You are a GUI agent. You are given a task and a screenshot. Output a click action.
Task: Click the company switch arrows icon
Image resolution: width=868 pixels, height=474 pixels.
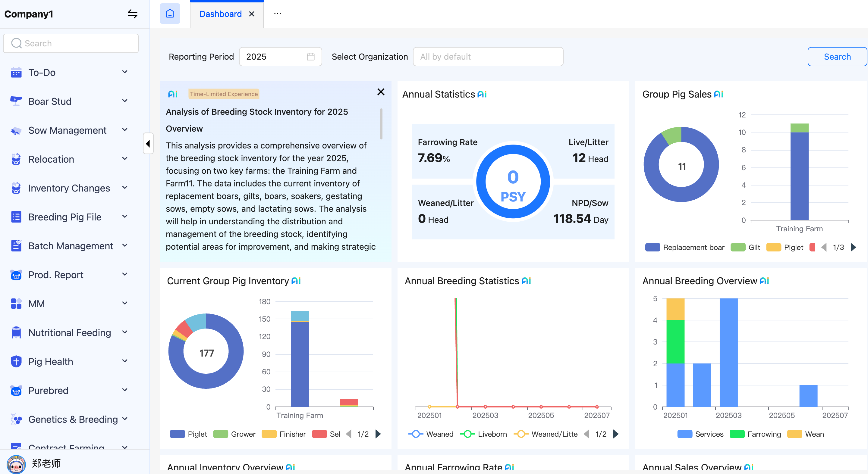click(x=132, y=14)
